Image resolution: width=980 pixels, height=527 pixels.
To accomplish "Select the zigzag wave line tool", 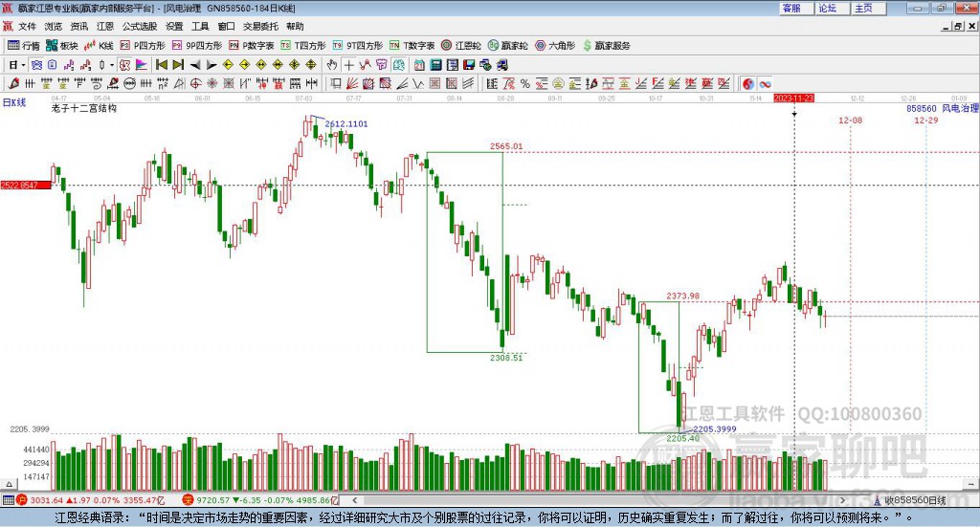I will [418, 83].
